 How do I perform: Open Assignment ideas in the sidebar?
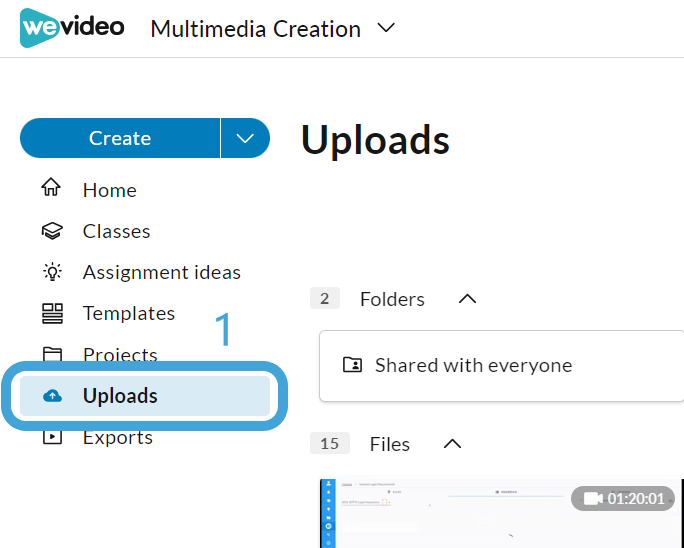click(x=162, y=273)
